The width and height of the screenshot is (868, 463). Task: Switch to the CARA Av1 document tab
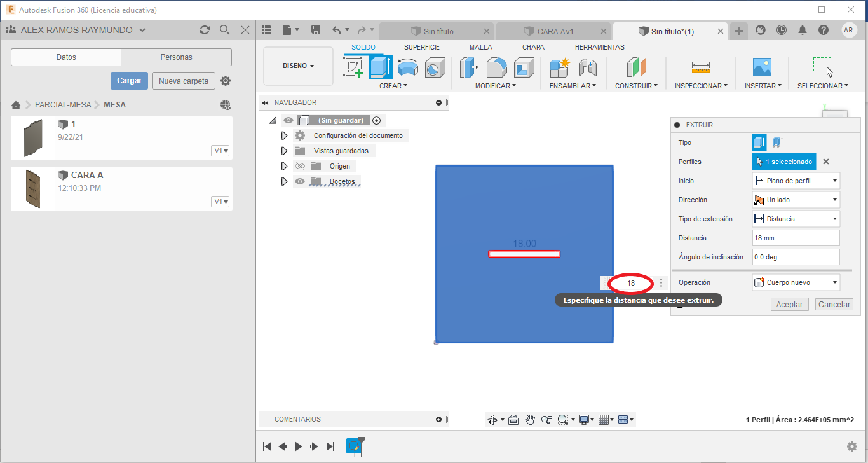tap(553, 31)
